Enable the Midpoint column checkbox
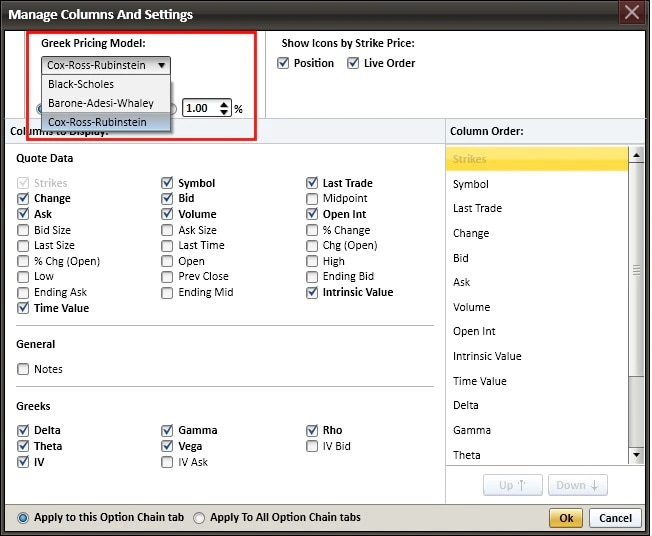Image resolution: width=652 pixels, height=536 pixels. 313,199
